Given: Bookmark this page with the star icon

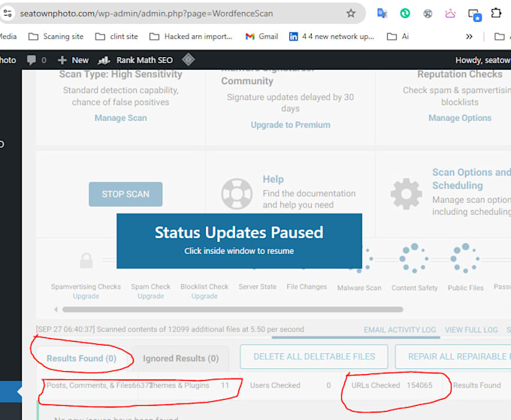Looking at the screenshot, I should tap(351, 14).
